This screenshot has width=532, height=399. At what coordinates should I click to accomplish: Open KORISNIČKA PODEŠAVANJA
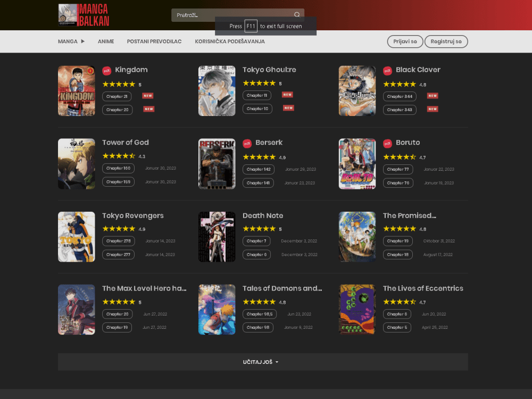tap(230, 41)
